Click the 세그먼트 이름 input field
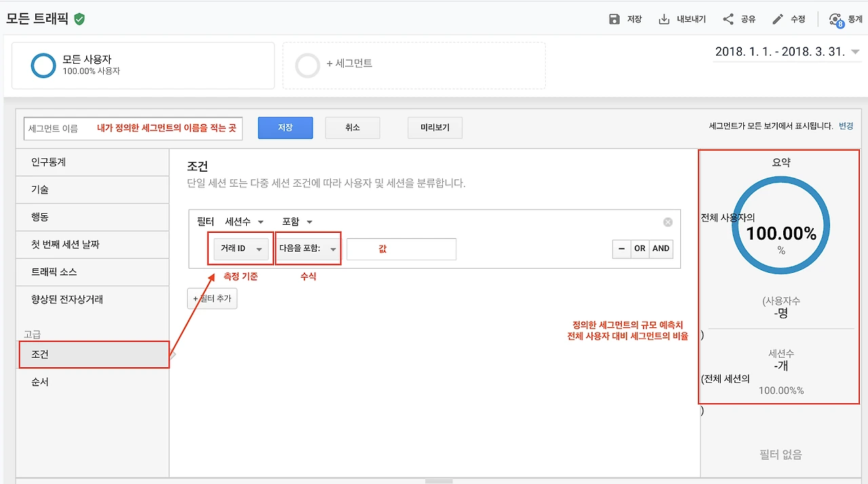Image resolution: width=868 pixels, height=484 pixels. (133, 128)
